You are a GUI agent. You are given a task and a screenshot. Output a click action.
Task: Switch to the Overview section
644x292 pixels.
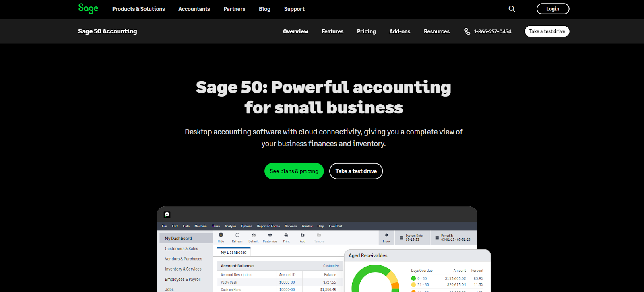(x=295, y=31)
